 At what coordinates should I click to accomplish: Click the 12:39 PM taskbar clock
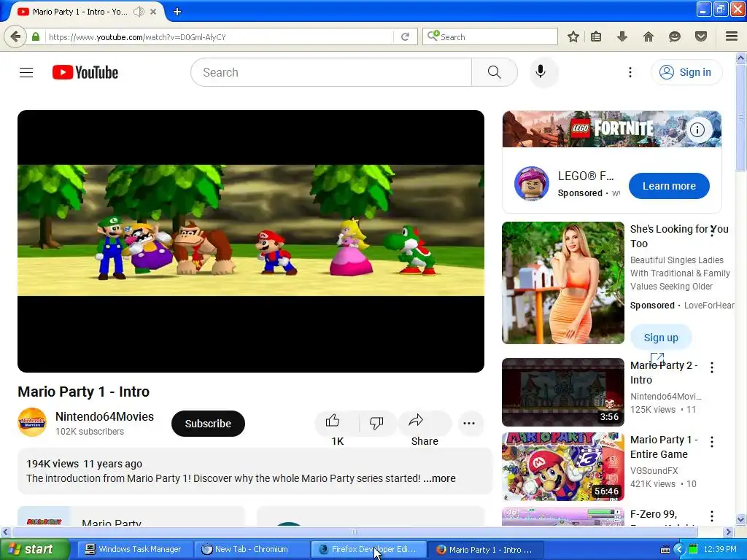720,550
